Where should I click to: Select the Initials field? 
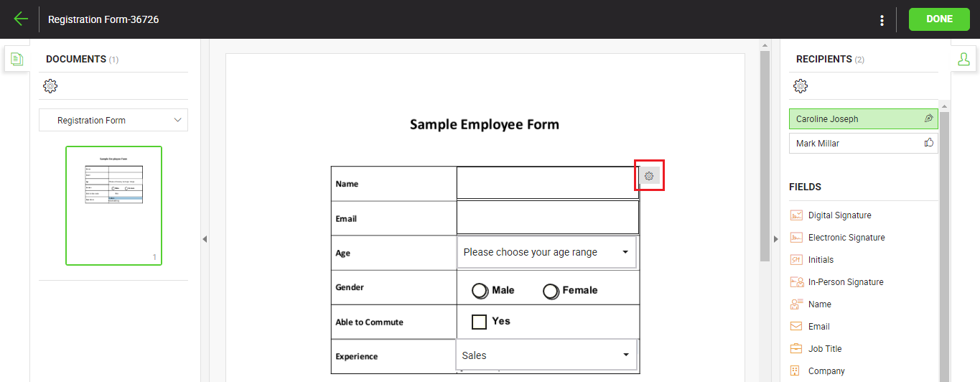(821, 260)
